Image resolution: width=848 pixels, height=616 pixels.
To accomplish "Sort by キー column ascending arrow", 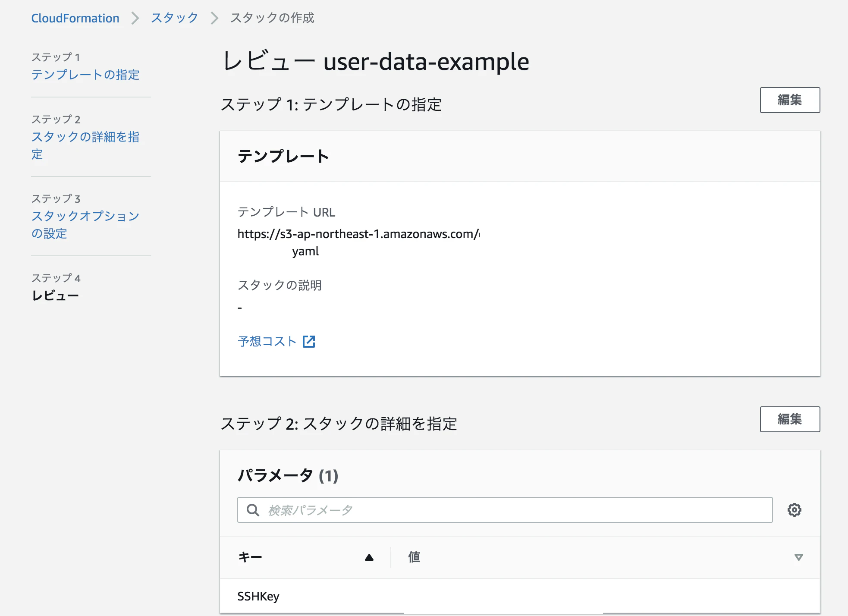I will (x=369, y=557).
